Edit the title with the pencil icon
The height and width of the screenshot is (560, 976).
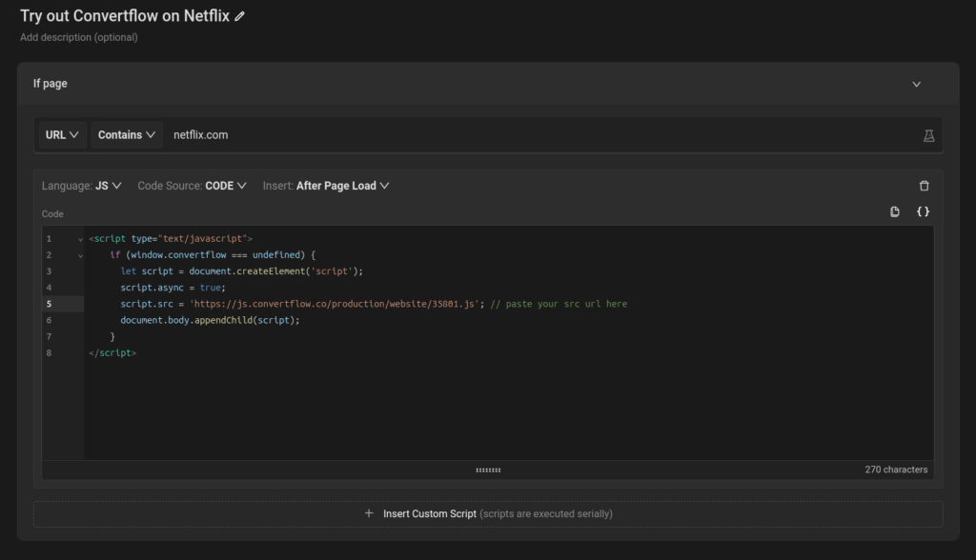click(x=239, y=17)
